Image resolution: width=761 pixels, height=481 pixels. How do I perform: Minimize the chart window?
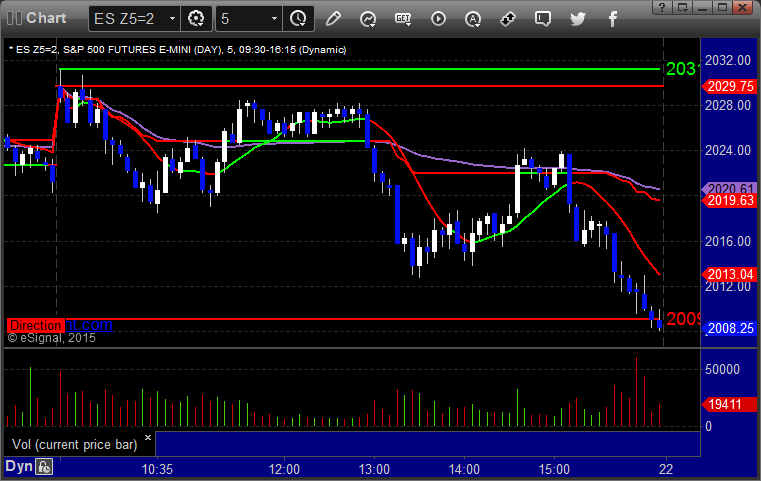(703, 7)
